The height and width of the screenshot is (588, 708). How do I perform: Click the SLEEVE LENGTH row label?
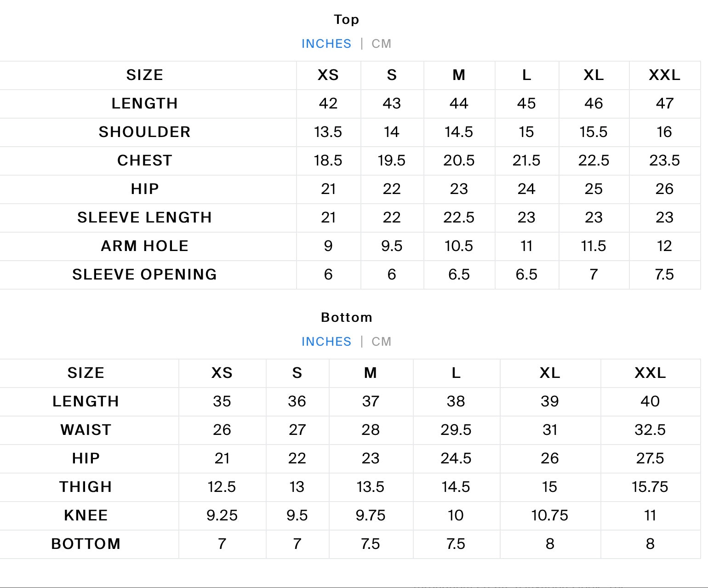[144, 217]
